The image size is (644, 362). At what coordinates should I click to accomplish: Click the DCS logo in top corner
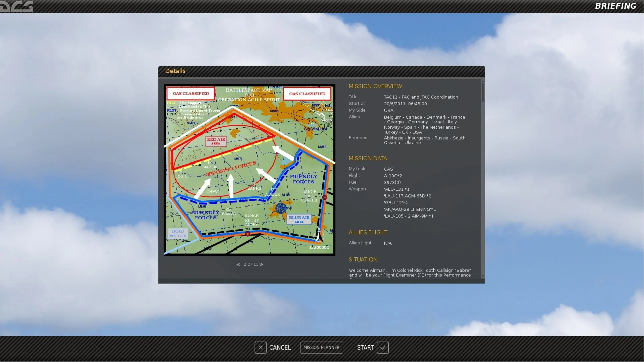(x=16, y=6)
